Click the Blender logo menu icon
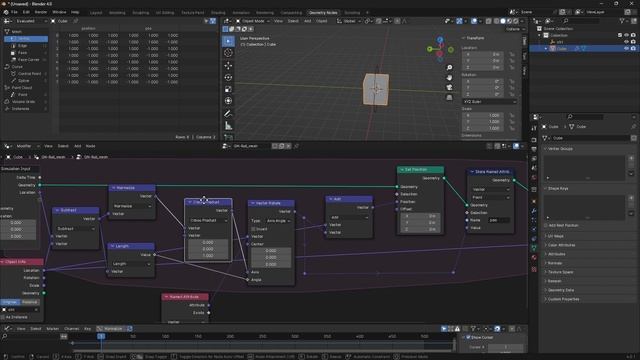The image size is (640, 360). (6, 12)
